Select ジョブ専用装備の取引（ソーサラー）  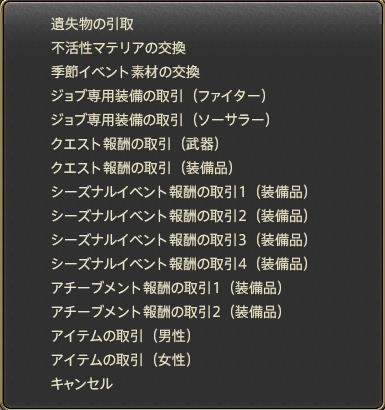pyautogui.click(x=161, y=120)
